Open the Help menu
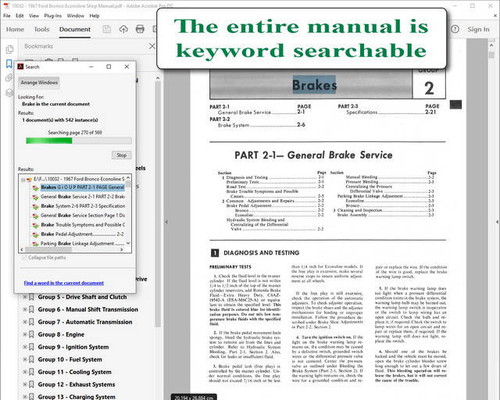 tap(94, 16)
